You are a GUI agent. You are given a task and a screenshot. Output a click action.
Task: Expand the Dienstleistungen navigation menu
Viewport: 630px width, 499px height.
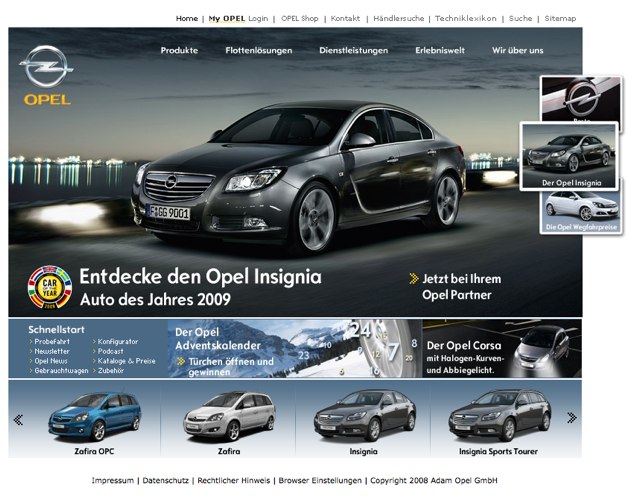click(x=354, y=50)
